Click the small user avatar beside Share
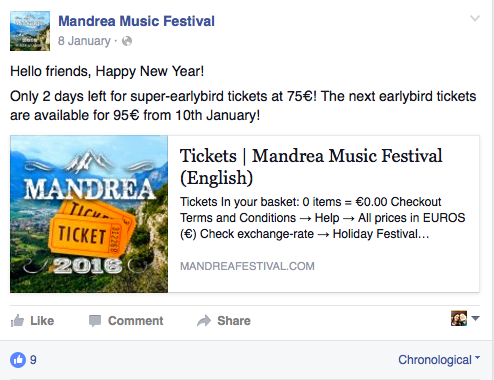 pyautogui.click(x=459, y=318)
